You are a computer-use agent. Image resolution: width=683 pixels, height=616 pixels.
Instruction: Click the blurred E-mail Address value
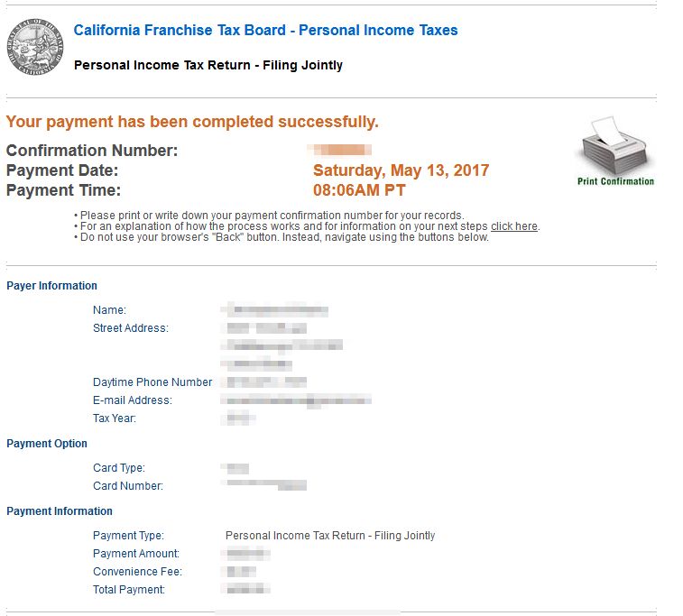298,400
